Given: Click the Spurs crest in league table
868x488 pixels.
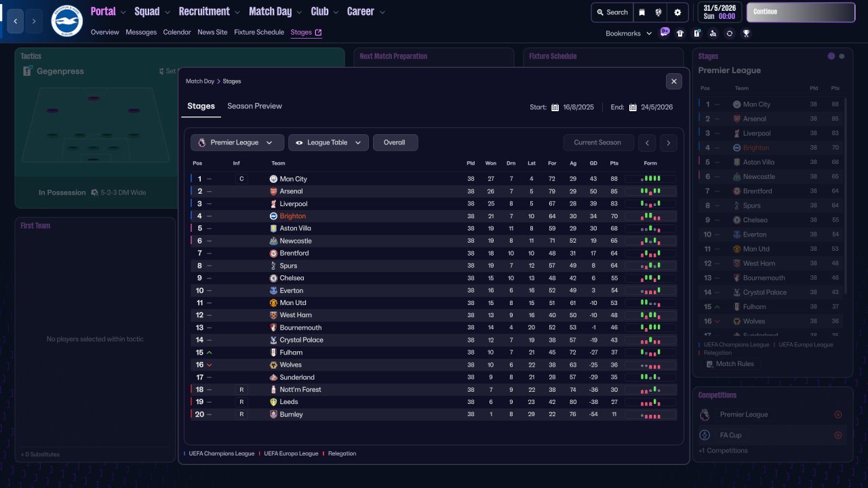Looking at the screenshot, I should 273,266.
